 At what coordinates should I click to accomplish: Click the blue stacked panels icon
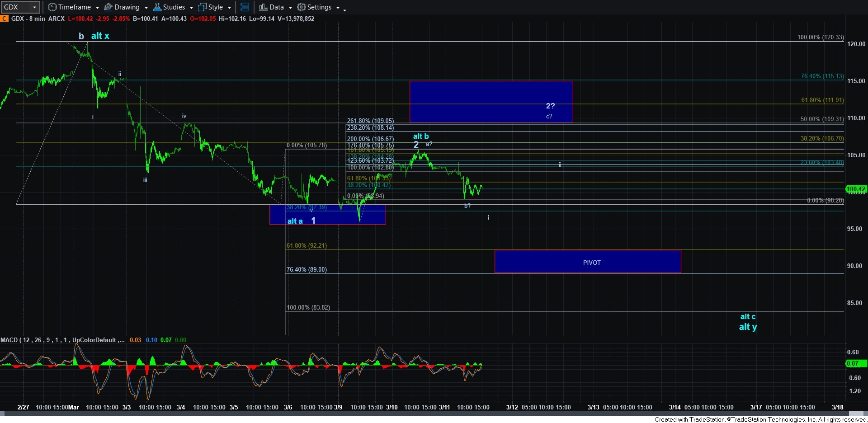tap(245, 7)
